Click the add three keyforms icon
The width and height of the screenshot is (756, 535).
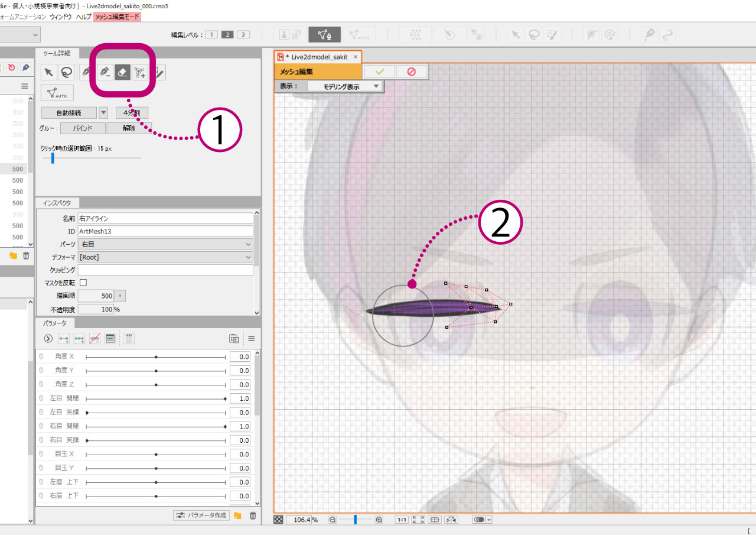(79, 339)
